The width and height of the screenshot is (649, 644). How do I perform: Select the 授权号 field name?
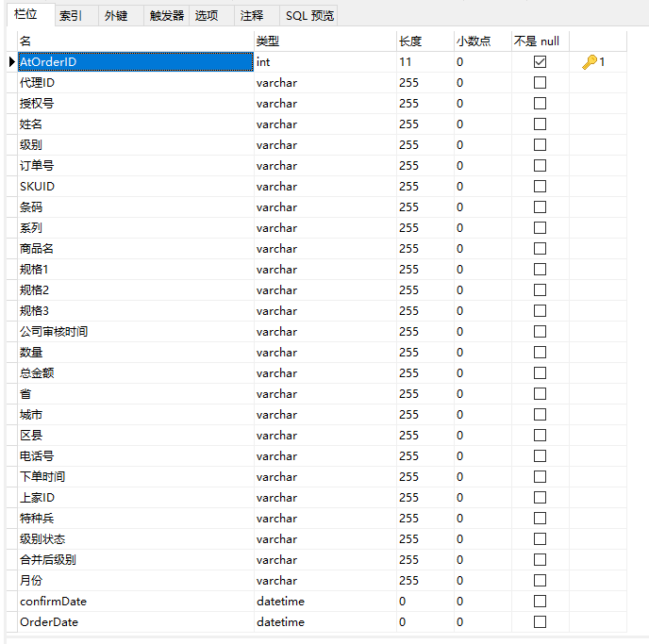pyautogui.click(x=136, y=104)
